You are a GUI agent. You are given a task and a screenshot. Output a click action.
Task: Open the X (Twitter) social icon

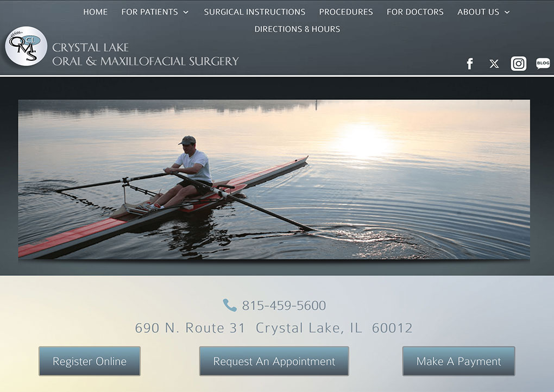pos(494,64)
